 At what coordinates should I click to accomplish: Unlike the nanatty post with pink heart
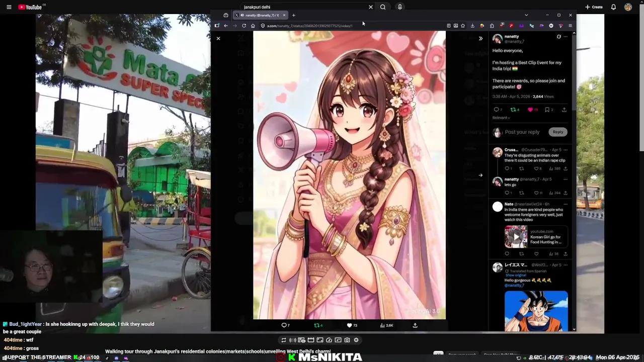pyautogui.click(x=532, y=110)
